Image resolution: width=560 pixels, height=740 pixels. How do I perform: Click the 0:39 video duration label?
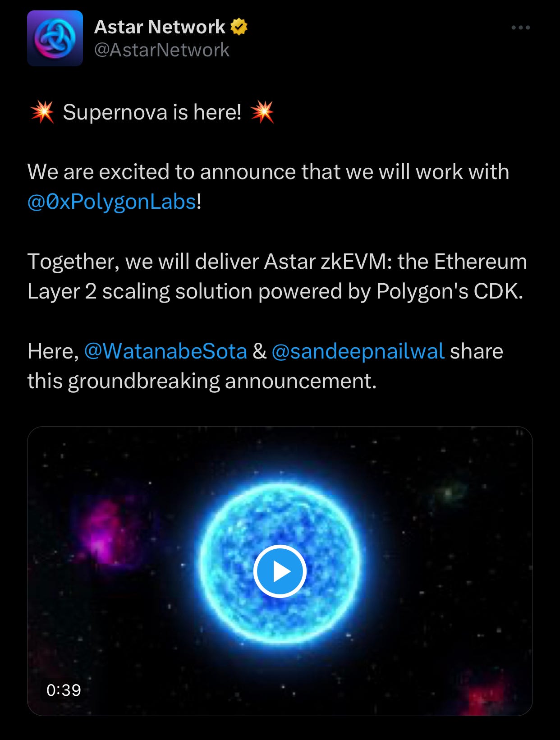pyautogui.click(x=64, y=690)
